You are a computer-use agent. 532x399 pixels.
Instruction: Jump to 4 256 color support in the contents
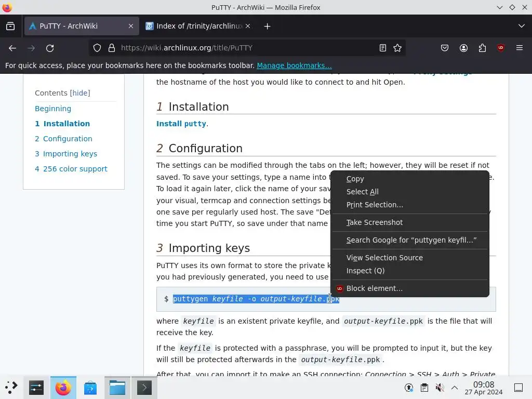pyautogui.click(x=71, y=169)
